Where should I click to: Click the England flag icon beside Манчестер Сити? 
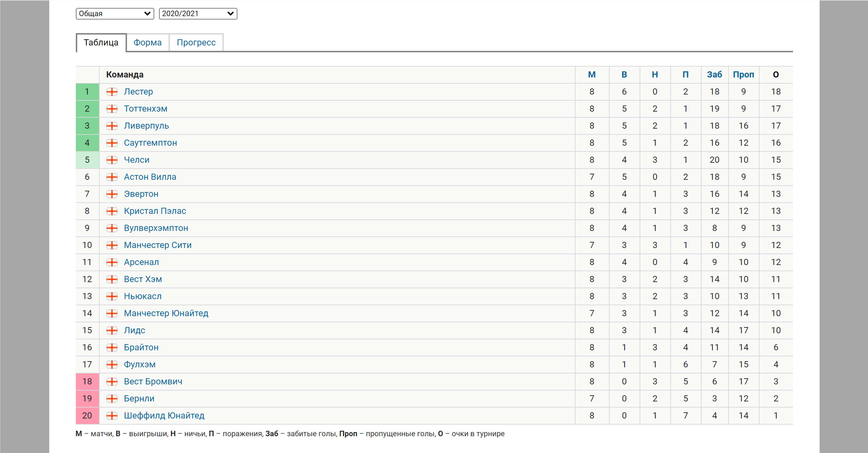click(112, 245)
